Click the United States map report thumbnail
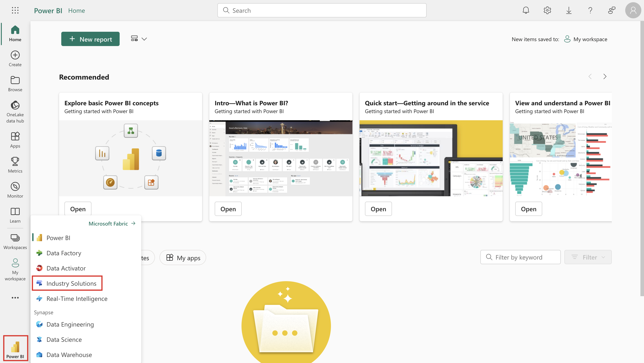 coord(561,158)
